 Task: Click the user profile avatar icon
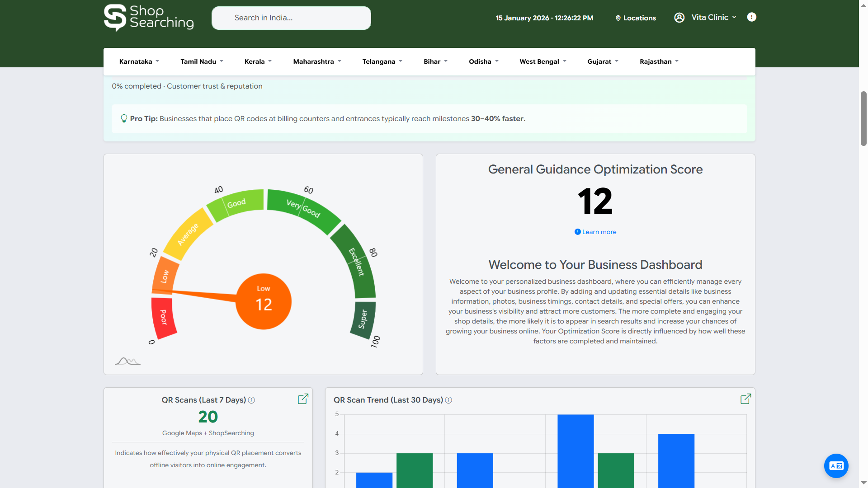tap(679, 18)
